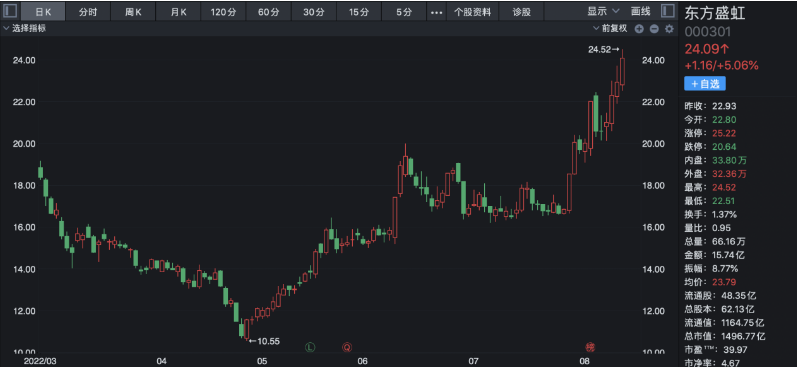
Task: Open the more periods ellipsis menu
Action: tap(436, 12)
